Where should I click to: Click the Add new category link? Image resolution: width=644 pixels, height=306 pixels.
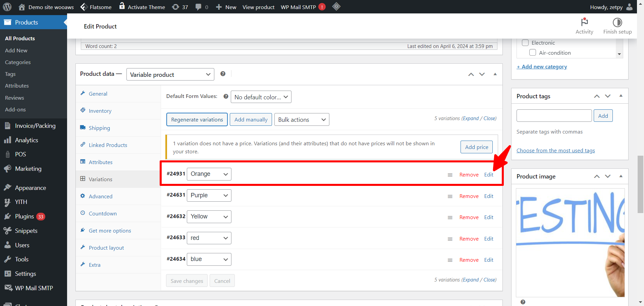(x=542, y=67)
